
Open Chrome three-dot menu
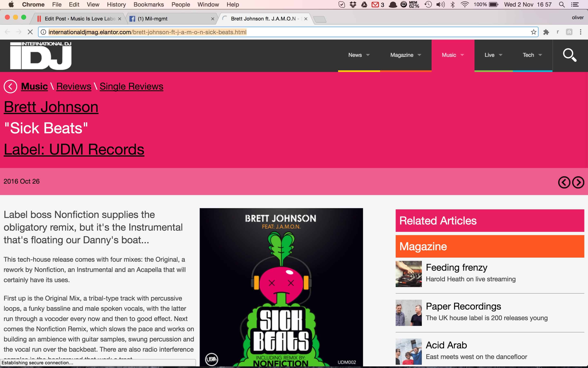(581, 32)
